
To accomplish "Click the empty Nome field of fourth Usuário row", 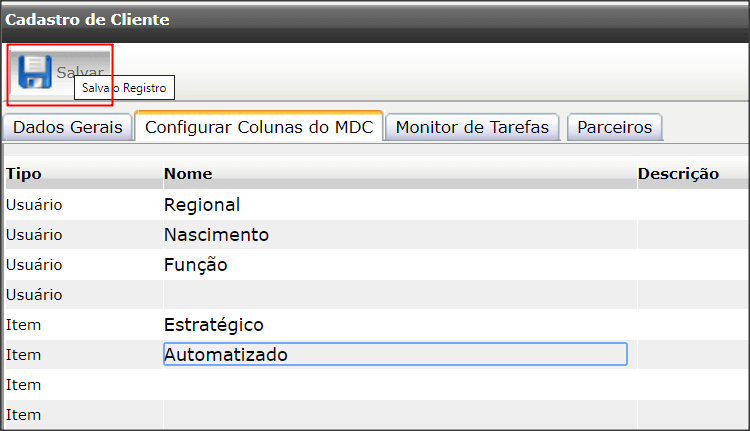I will point(395,295).
